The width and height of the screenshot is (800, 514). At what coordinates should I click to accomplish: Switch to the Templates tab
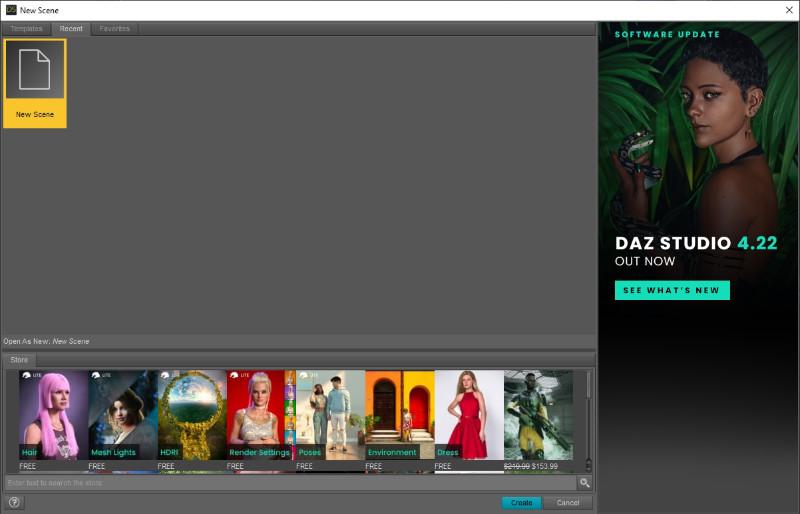(x=27, y=29)
